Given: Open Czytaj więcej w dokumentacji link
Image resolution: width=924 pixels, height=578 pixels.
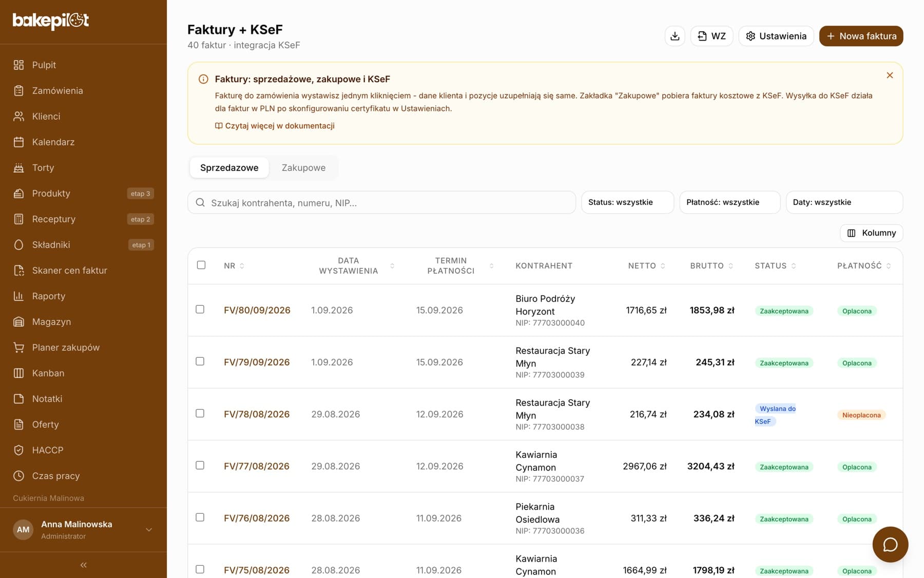Looking at the screenshot, I should [x=275, y=126].
